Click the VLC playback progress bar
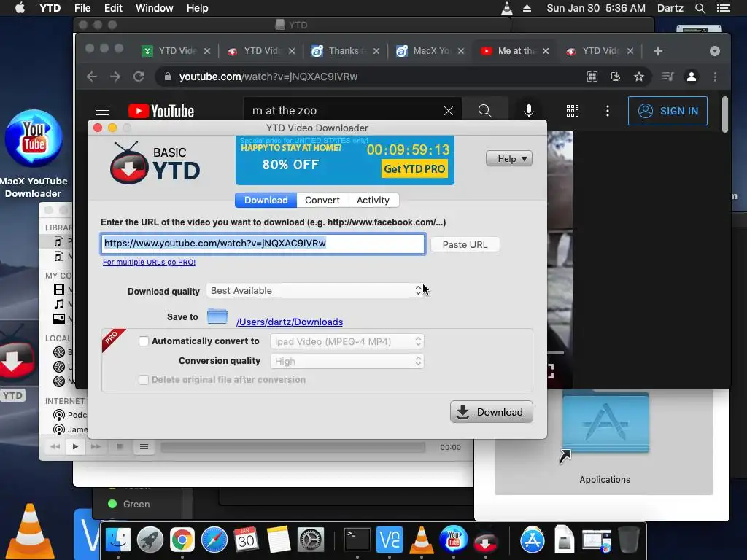The width and height of the screenshot is (747, 560). click(293, 447)
